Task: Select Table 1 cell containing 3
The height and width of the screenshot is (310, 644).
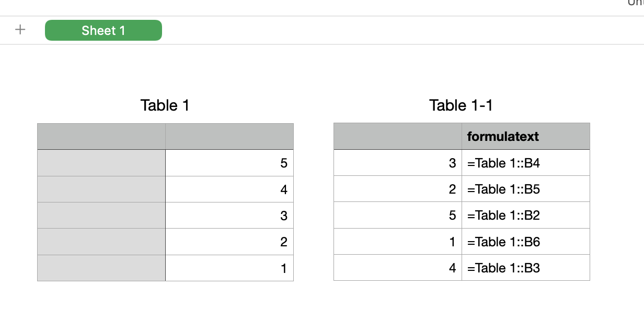Action: coord(229,216)
